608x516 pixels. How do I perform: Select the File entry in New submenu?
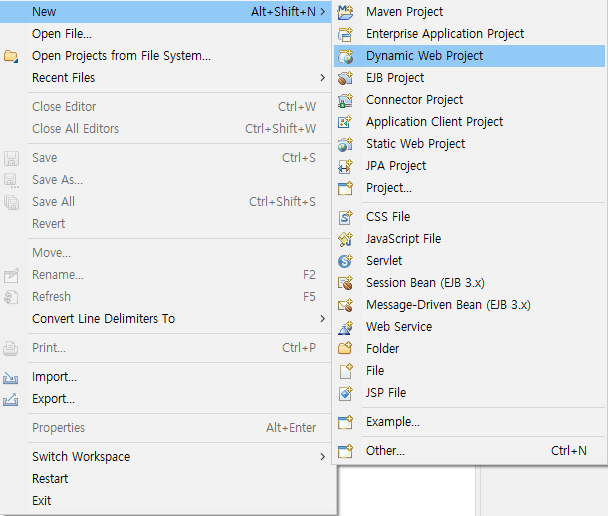click(x=469, y=371)
